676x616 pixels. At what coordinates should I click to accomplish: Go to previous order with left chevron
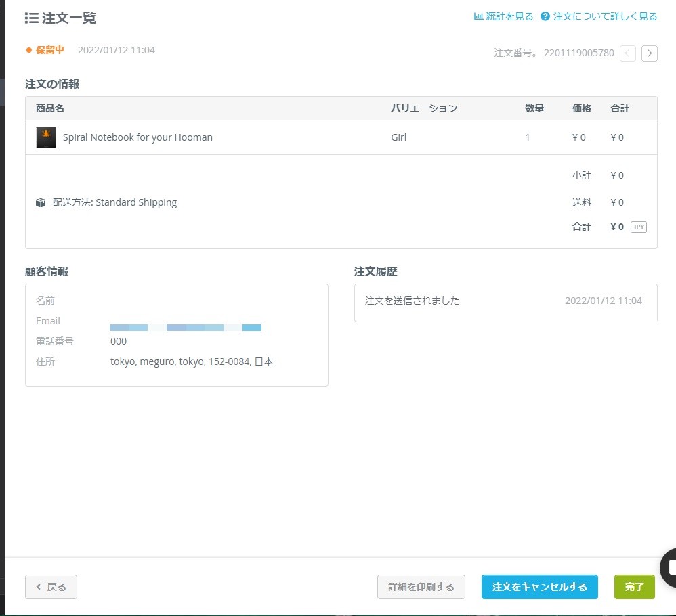coord(628,53)
